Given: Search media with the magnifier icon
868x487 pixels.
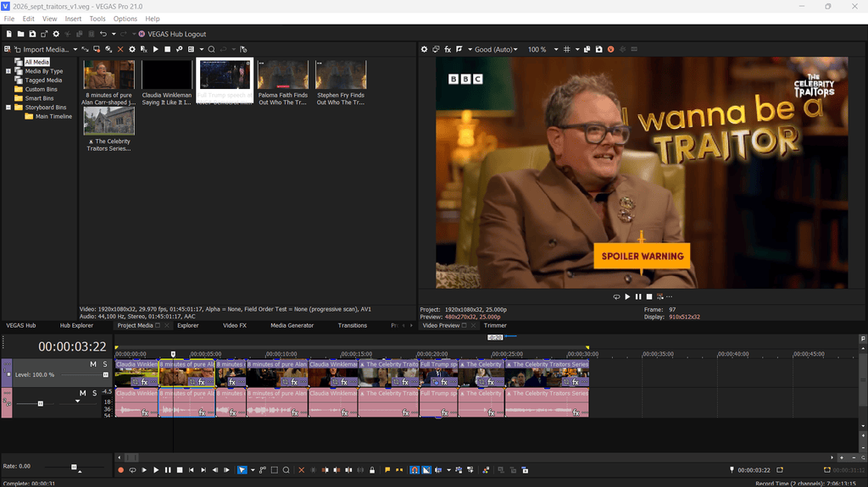Looking at the screenshot, I should click(x=211, y=49).
